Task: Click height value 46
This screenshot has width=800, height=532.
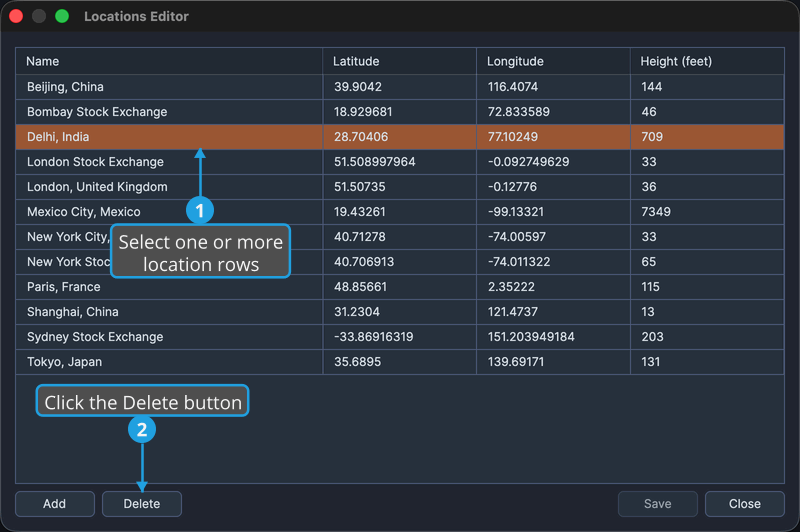Action: pos(649,112)
